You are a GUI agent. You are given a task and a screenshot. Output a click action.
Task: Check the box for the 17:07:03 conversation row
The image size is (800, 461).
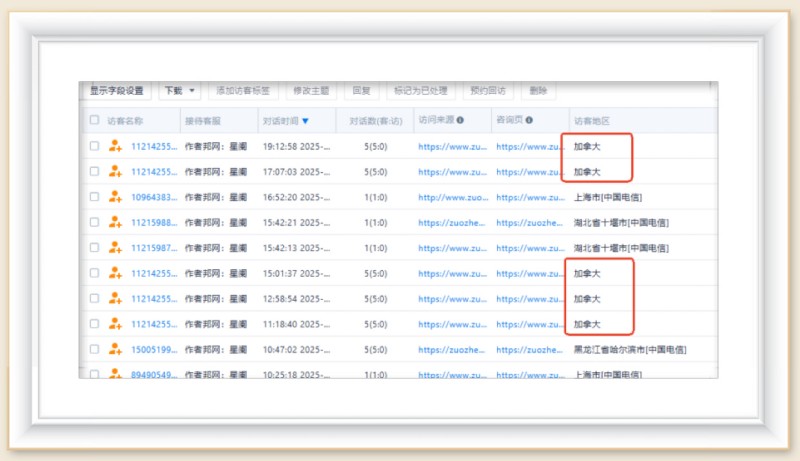click(94, 172)
